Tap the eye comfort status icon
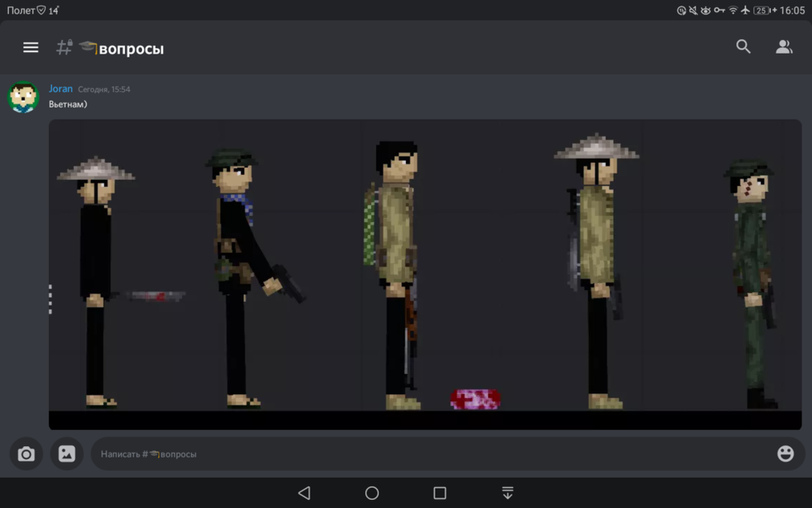Screen dimensions: 812x508 click(706, 10)
